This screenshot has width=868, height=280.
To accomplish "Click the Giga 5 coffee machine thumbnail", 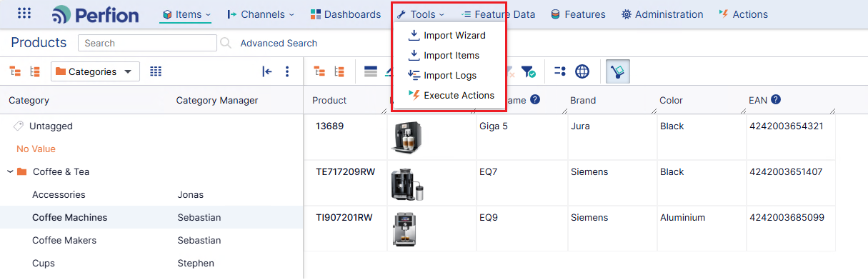I will (407, 137).
